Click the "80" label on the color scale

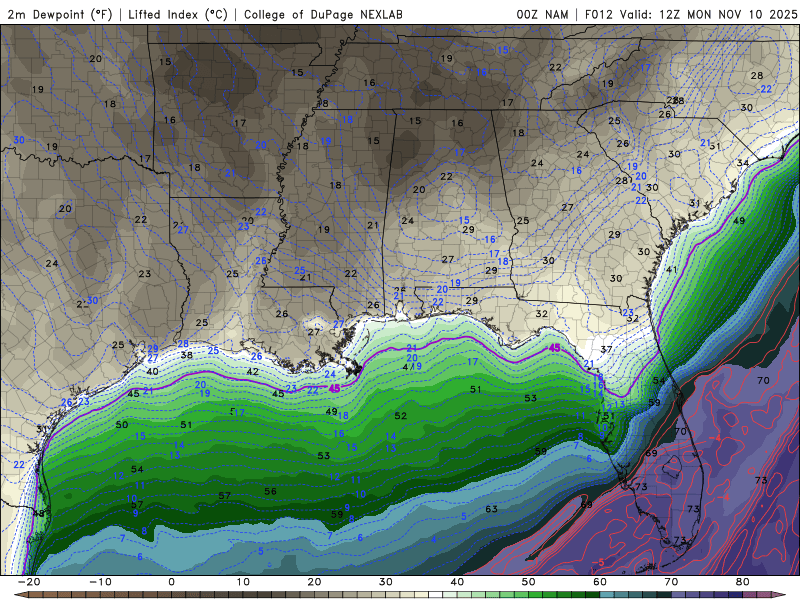point(743,582)
